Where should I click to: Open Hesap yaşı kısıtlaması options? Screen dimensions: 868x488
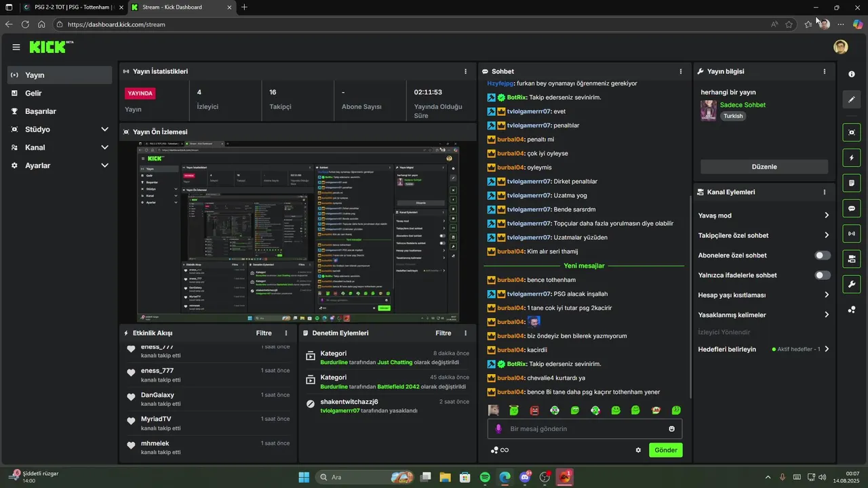point(764,295)
